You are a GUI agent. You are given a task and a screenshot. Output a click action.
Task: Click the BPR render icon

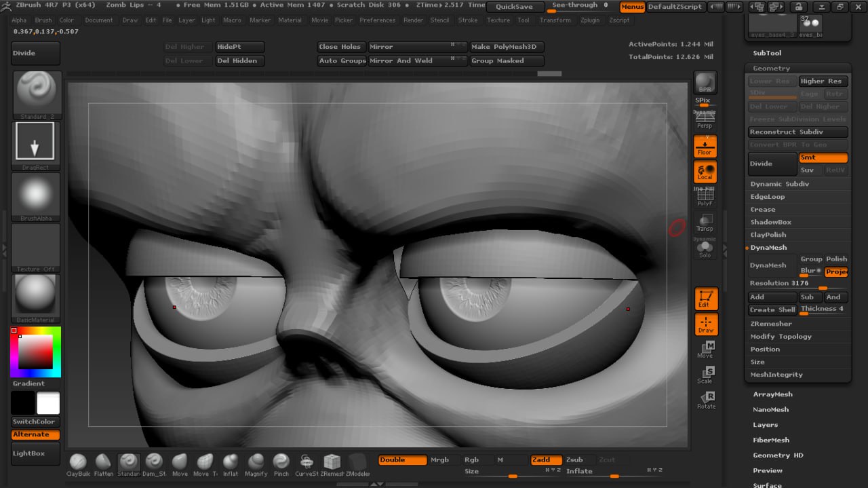pos(705,82)
